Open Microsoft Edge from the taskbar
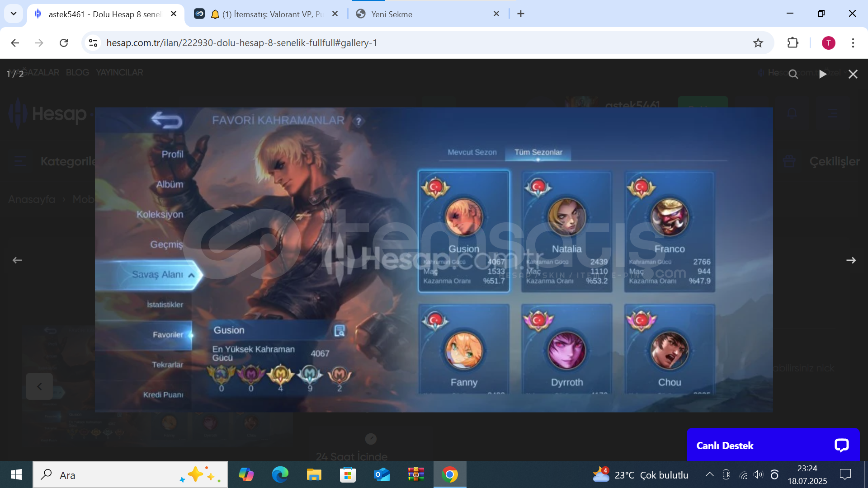 click(x=280, y=474)
